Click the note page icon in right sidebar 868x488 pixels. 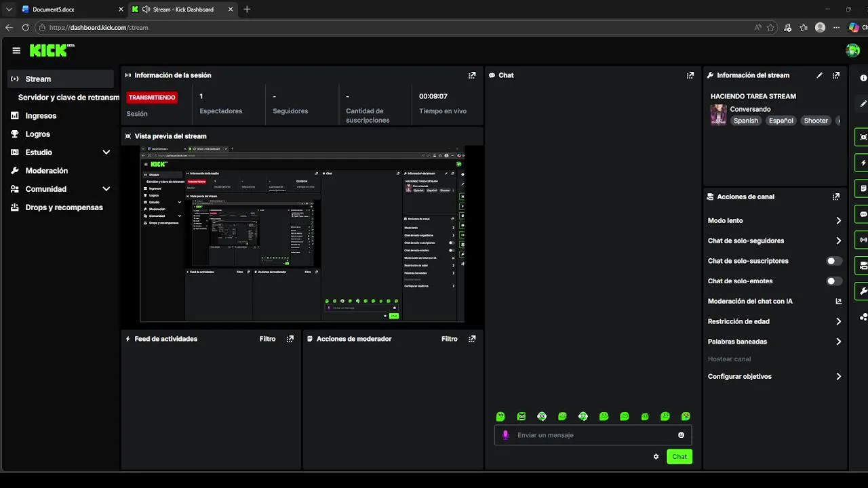(863, 188)
